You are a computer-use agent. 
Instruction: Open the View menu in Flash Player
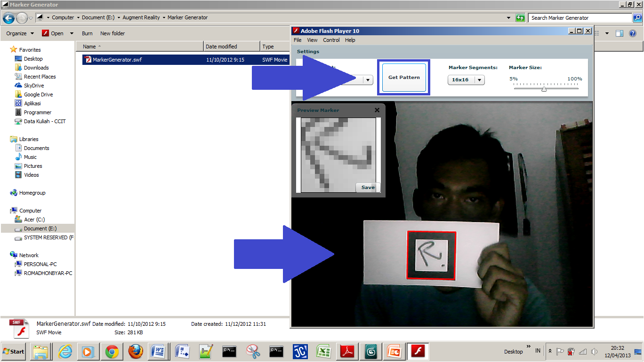click(x=312, y=40)
